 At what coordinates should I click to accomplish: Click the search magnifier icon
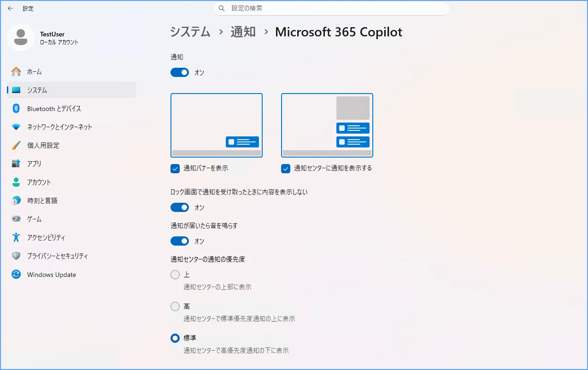[x=222, y=8]
